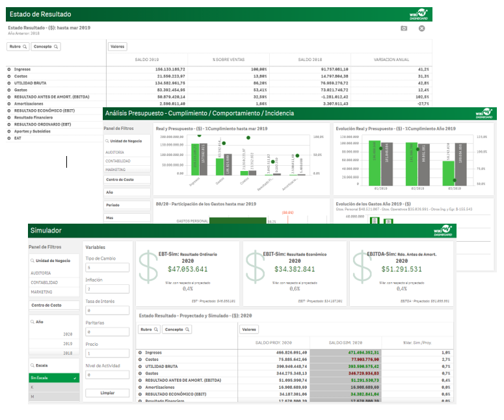This screenshot has width=504, height=420.
Task: Click the SALDO 2019 column header
Action: coord(146,60)
